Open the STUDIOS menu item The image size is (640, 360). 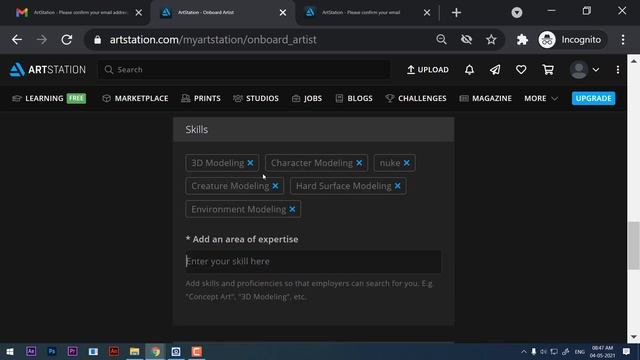click(x=256, y=98)
